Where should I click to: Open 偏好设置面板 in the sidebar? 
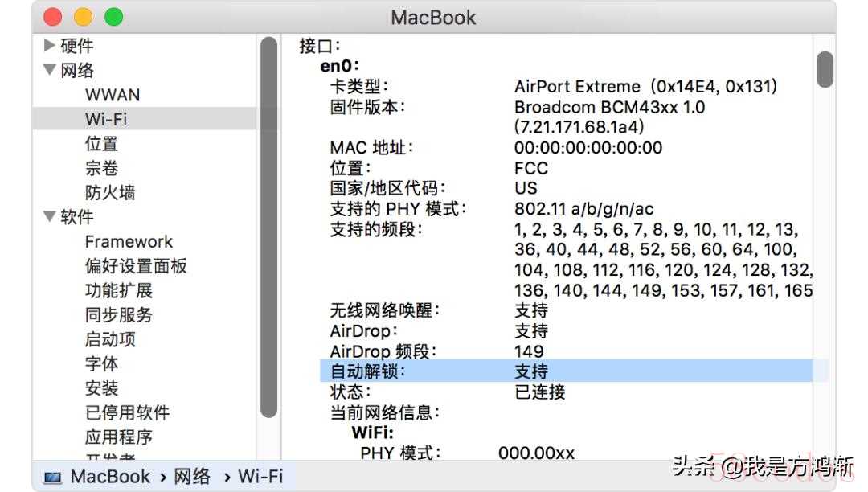click(x=136, y=265)
